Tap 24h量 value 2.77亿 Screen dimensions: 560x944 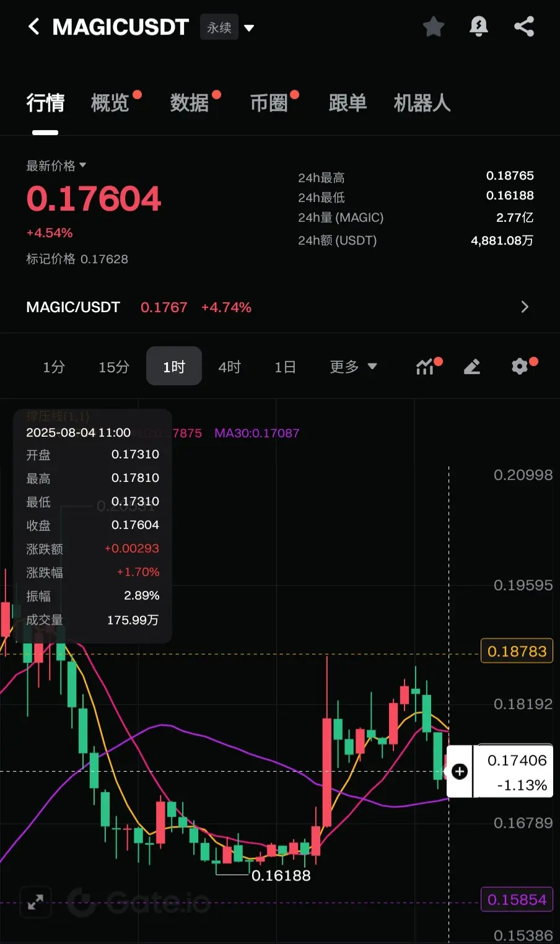point(515,217)
